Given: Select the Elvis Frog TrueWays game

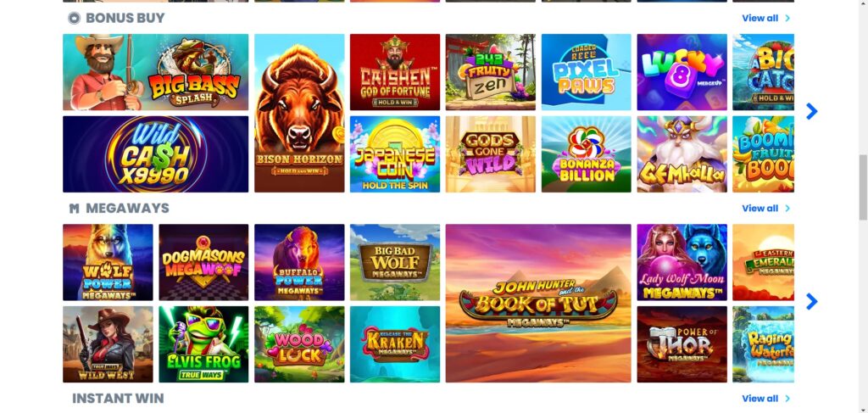Looking at the screenshot, I should 203,344.
